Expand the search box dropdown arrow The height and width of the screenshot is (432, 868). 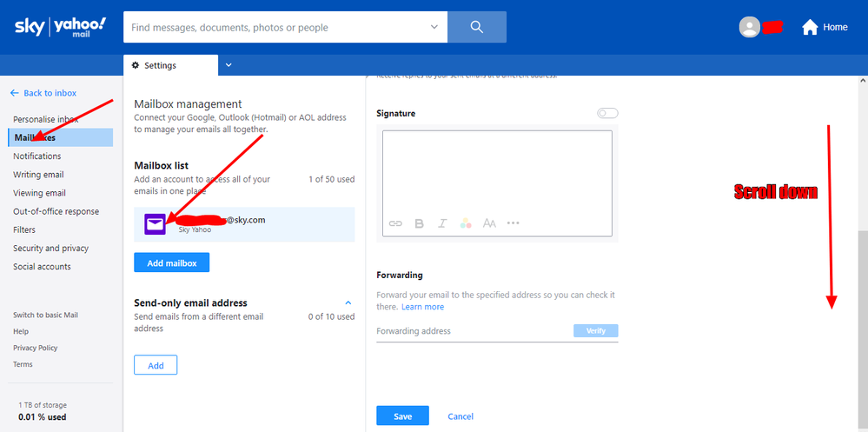tap(434, 27)
